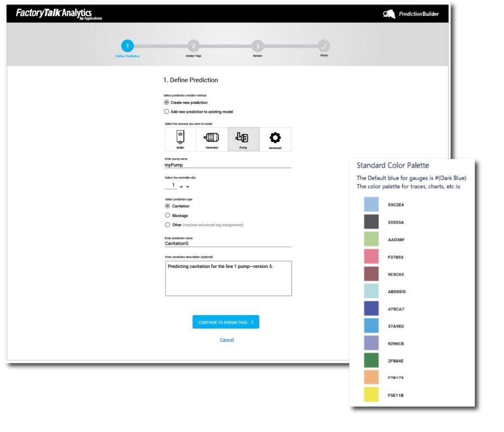This screenshot has width=504, height=432.
Task: Pick the 93C2E4 light blue swatch
Action: click(x=371, y=204)
